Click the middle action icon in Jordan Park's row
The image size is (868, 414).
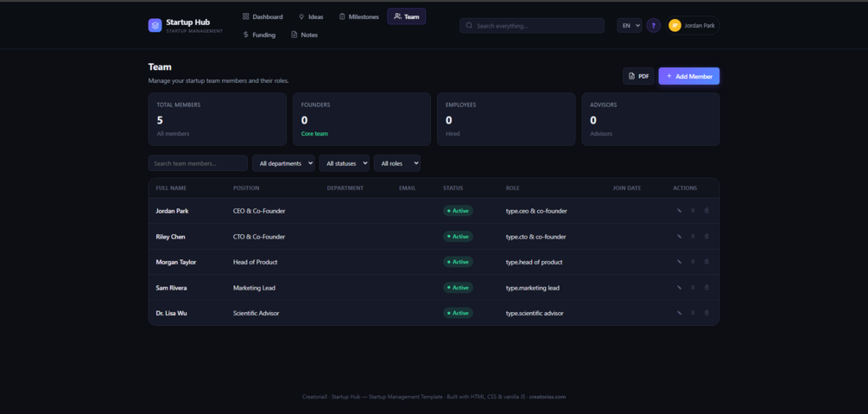click(x=693, y=211)
